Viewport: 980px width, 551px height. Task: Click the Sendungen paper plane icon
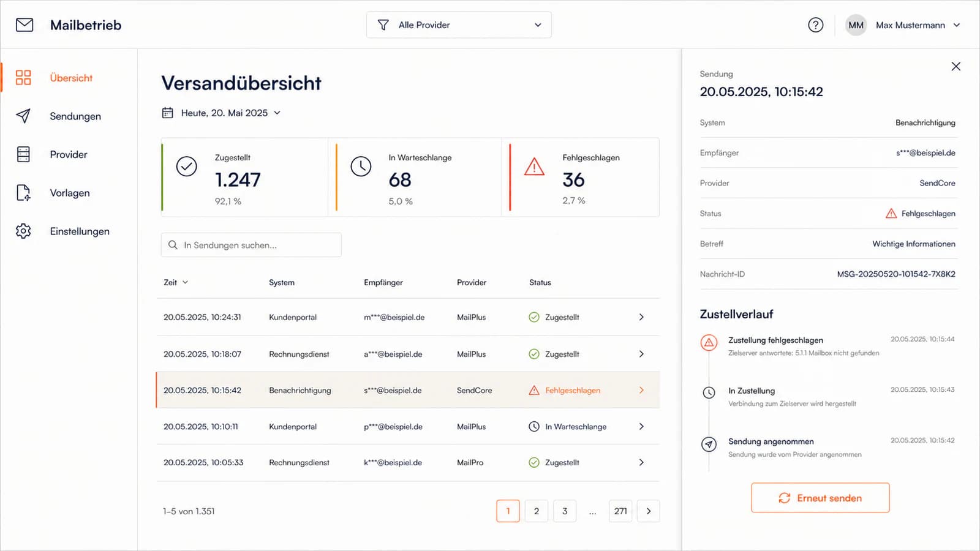pyautogui.click(x=23, y=116)
